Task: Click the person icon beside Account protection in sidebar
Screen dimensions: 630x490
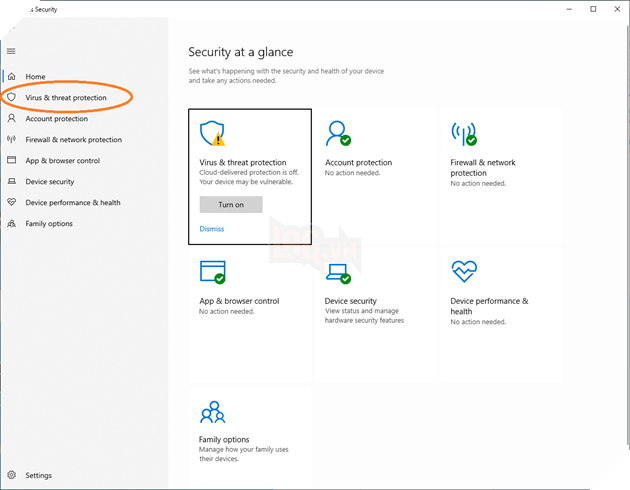Action: tap(12, 118)
